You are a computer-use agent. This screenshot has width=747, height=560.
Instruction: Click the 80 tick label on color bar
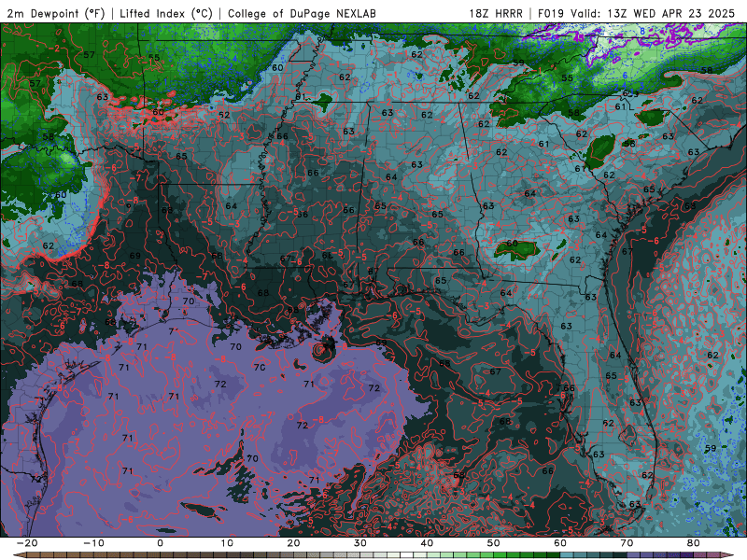click(x=694, y=543)
